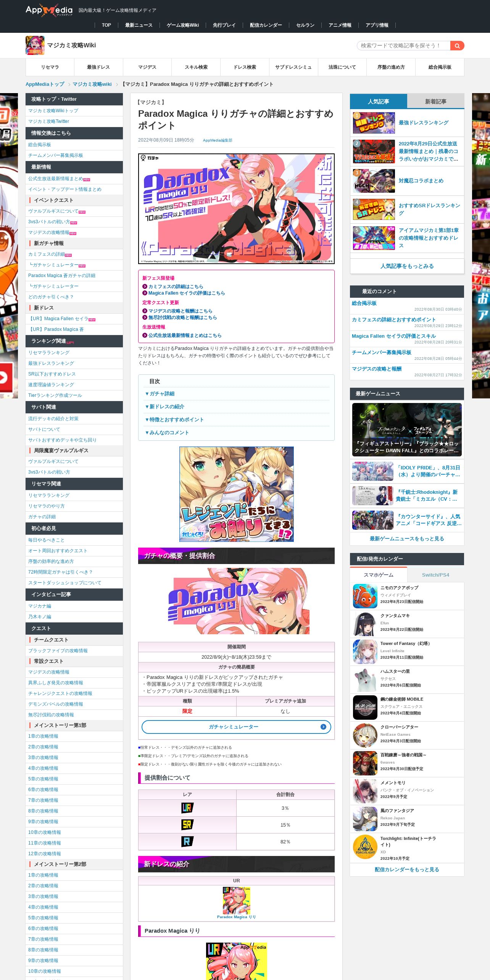490x980 pixels.
Task: Open ゲーム攻略Wiki in top navigation
Action: [183, 25]
